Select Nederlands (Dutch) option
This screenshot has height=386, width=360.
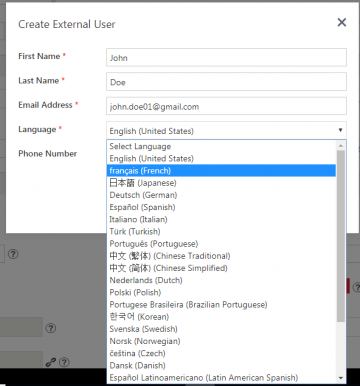pos(221,280)
